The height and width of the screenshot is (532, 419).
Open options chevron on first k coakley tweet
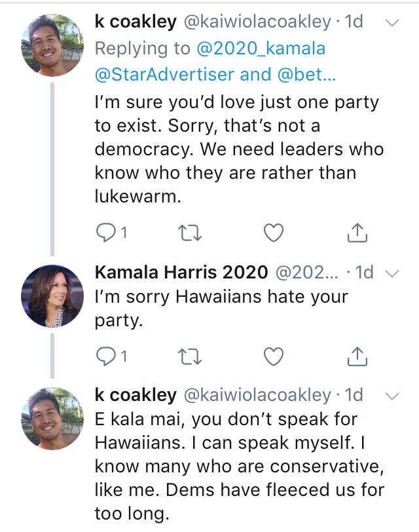tap(392, 24)
